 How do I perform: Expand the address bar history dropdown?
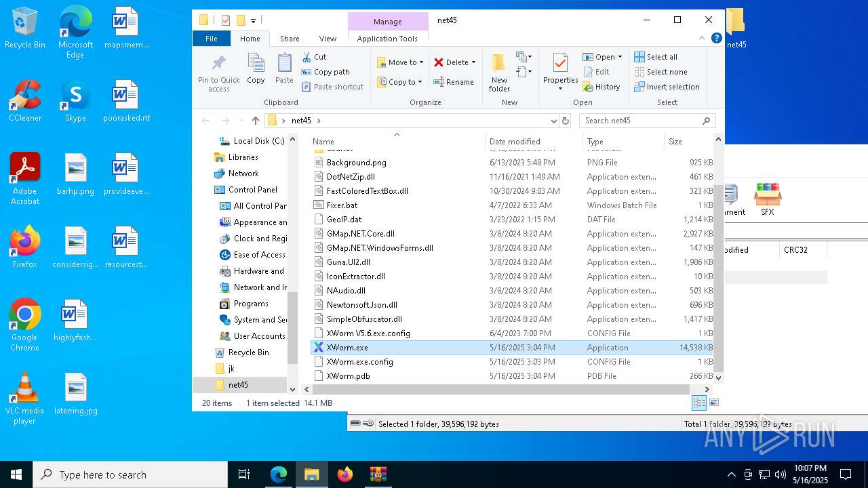point(554,121)
